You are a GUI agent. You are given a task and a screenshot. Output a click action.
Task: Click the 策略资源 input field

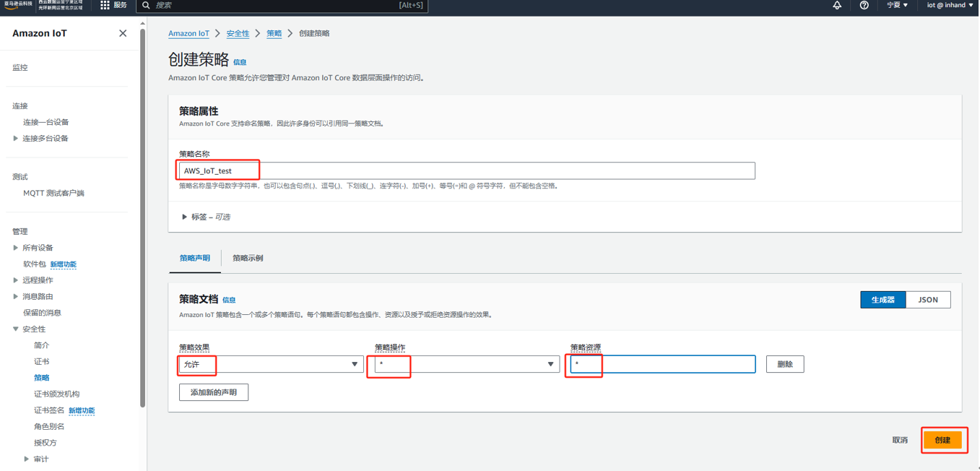pos(663,364)
